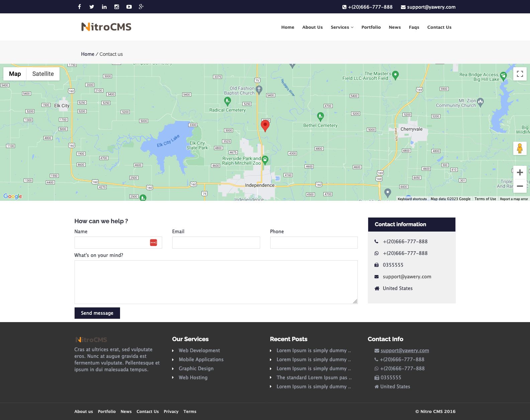
Task: Click the Google logo on the map
Action: (13, 196)
